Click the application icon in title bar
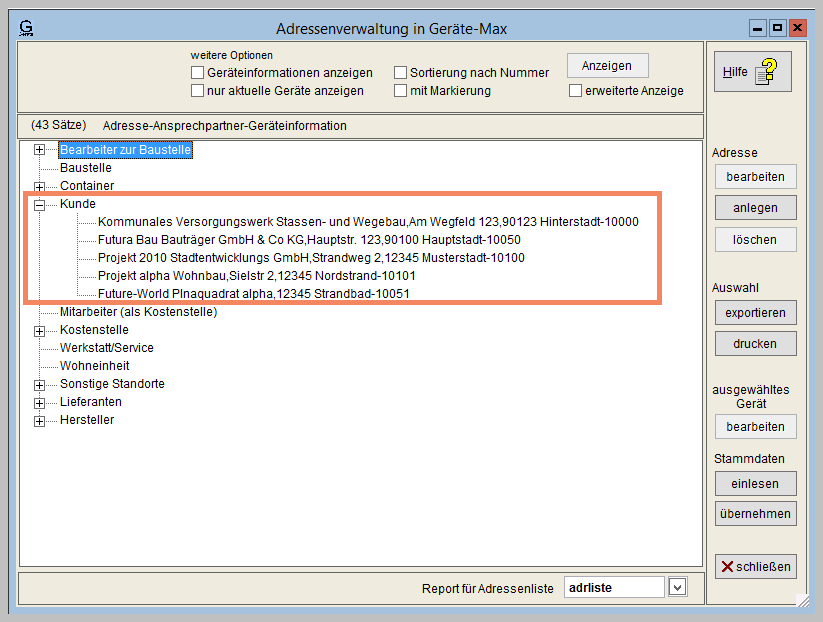 tap(27, 28)
